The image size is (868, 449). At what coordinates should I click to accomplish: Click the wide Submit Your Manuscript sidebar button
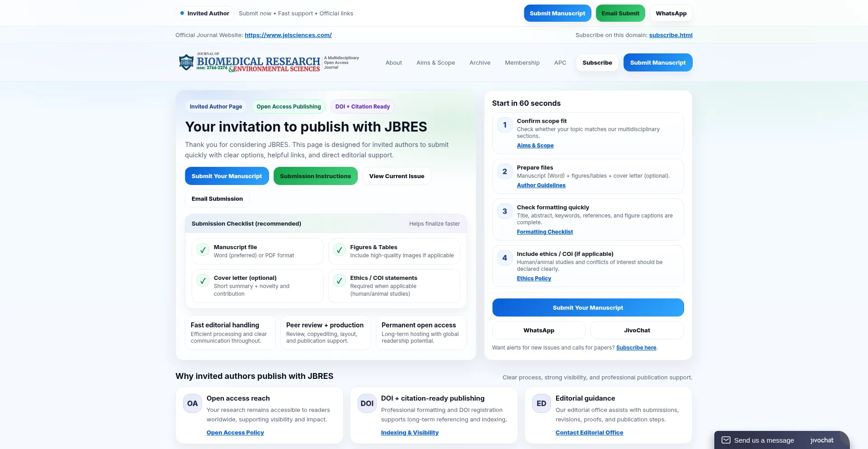click(x=588, y=307)
